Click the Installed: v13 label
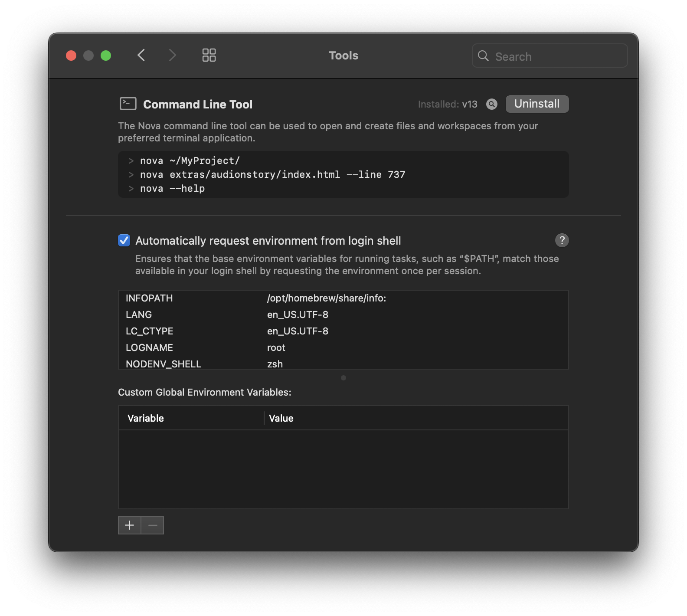Screen dimensions: 687x616 coord(448,104)
